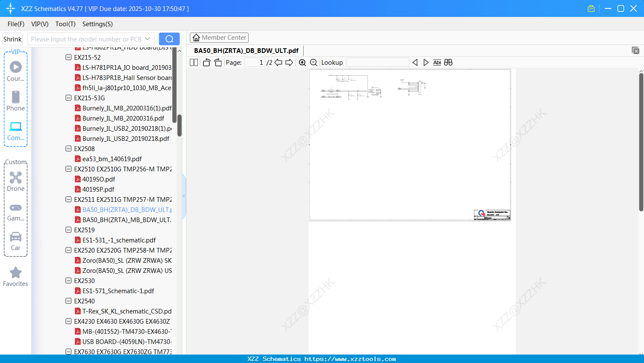
Task: Open ES1-531_-1_schematic.pdf file
Action: 115,240
